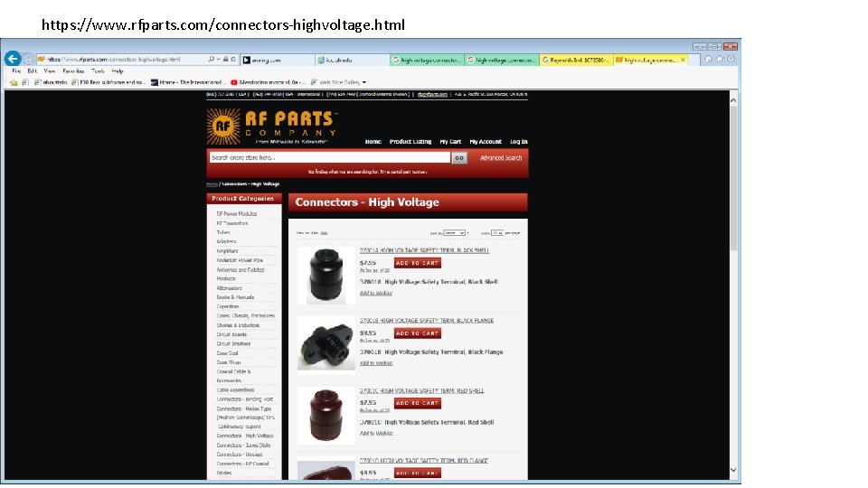
Task: Open the Tools menu
Action: point(98,71)
